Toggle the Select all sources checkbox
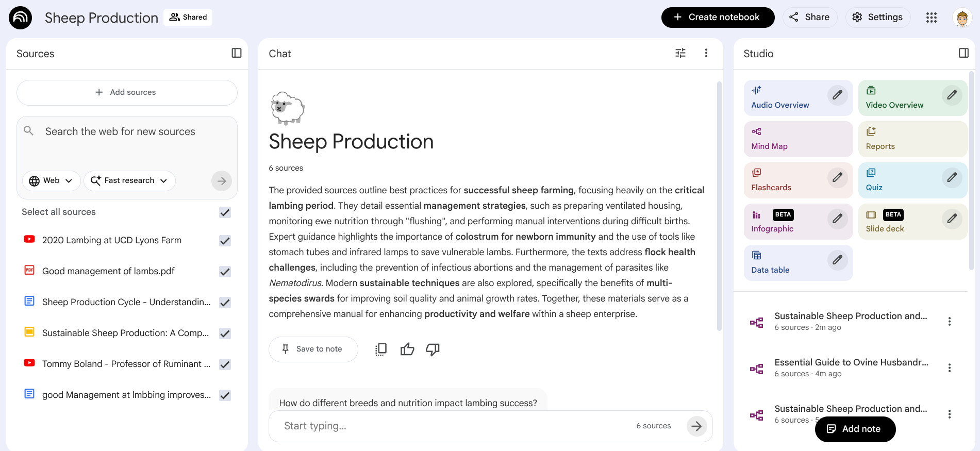 [225, 212]
